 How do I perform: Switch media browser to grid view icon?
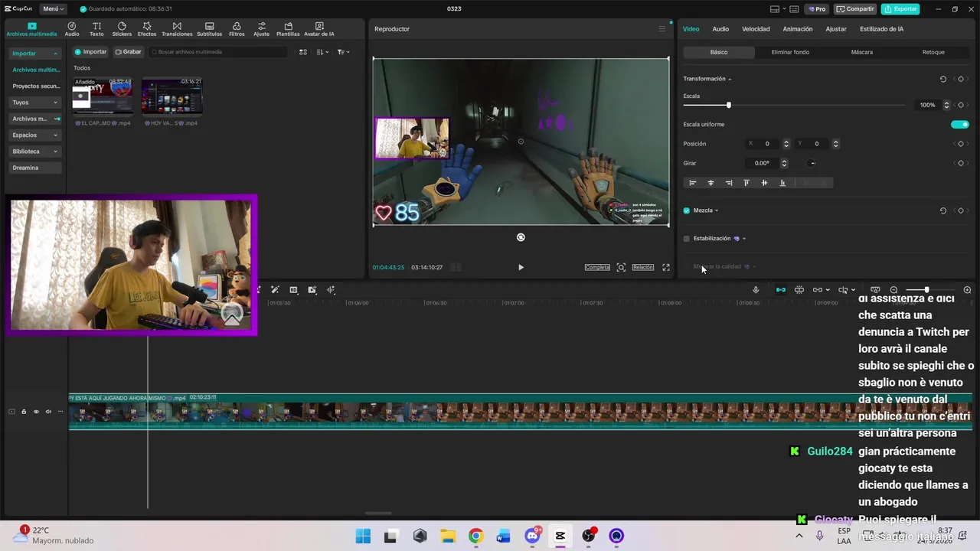pos(303,52)
